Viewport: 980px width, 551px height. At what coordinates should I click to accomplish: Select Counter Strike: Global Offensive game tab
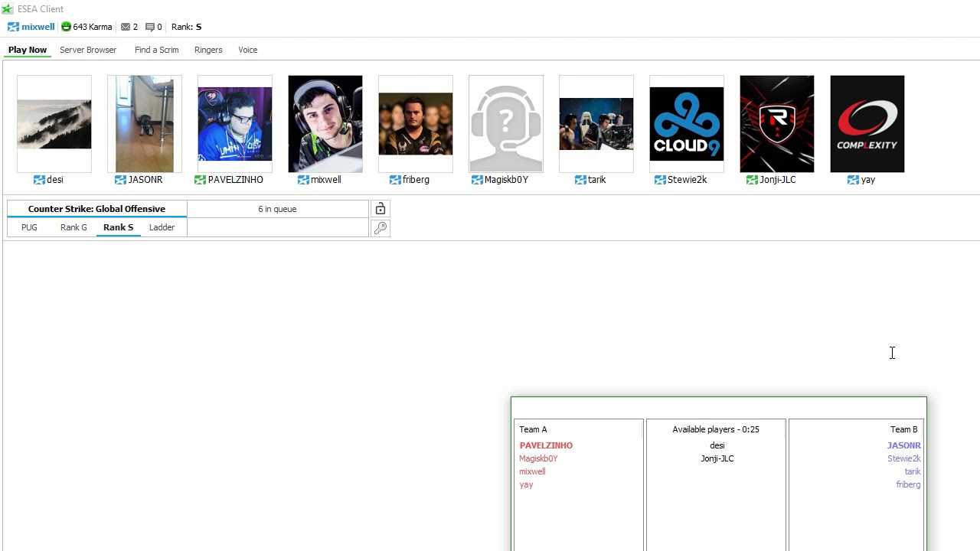click(96, 209)
